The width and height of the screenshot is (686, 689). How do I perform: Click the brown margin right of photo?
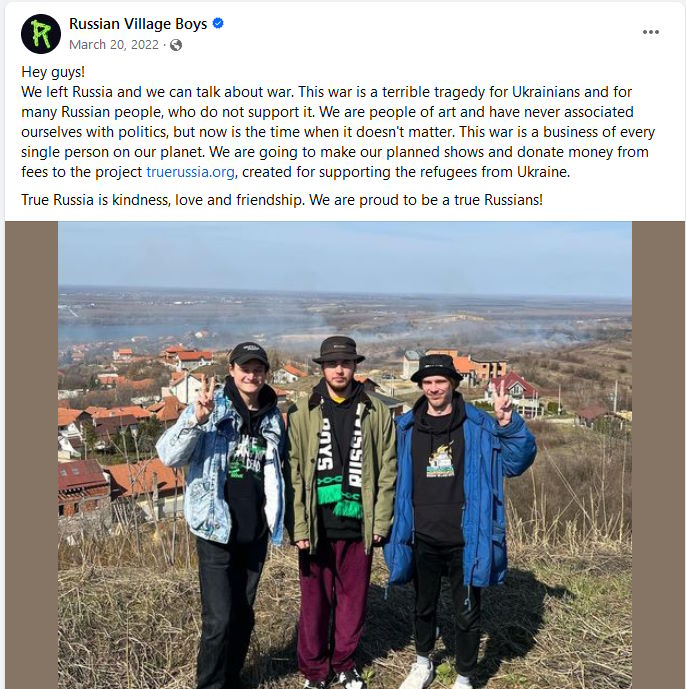[x=658, y=455]
